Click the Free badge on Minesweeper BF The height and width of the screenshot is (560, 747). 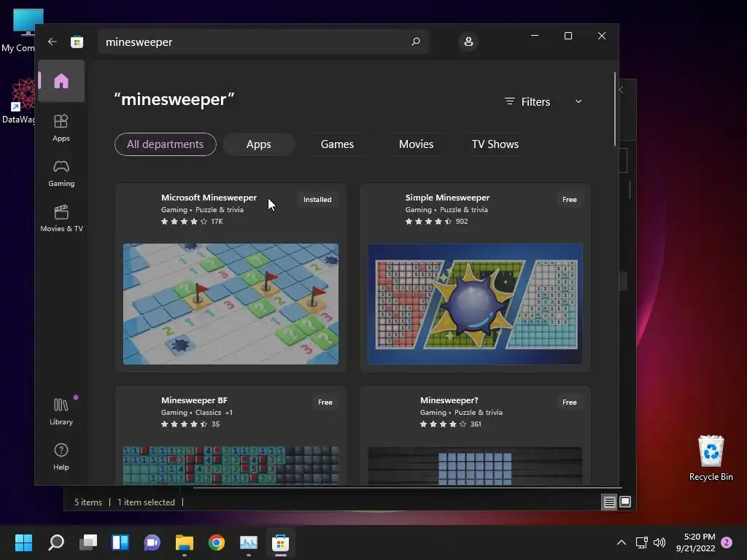coord(325,402)
